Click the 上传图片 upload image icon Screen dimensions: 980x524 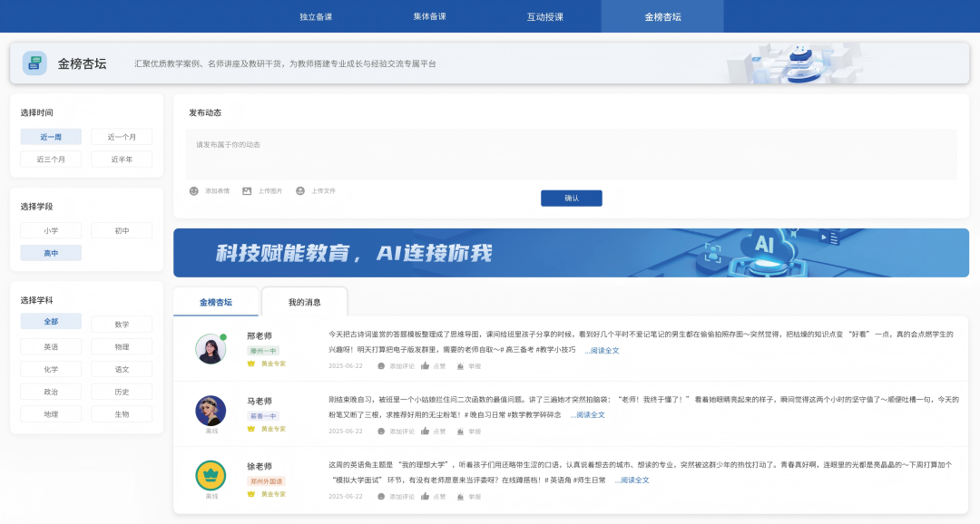pyautogui.click(x=247, y=190)
